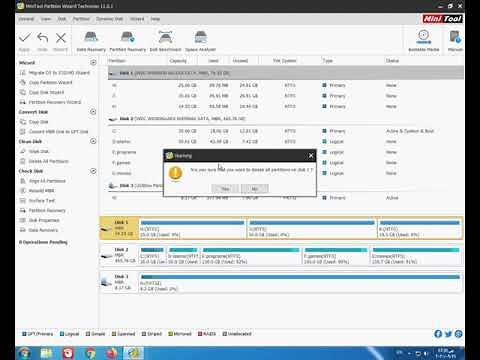Open the Manual icon in the toolbar
480x360 pixels.
coord(455,41)
